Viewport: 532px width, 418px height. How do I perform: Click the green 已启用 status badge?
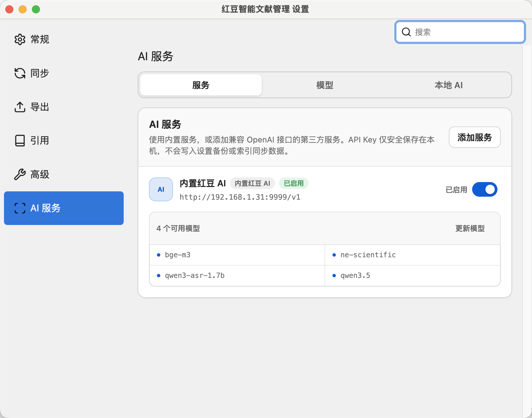(x=294, y=183)
